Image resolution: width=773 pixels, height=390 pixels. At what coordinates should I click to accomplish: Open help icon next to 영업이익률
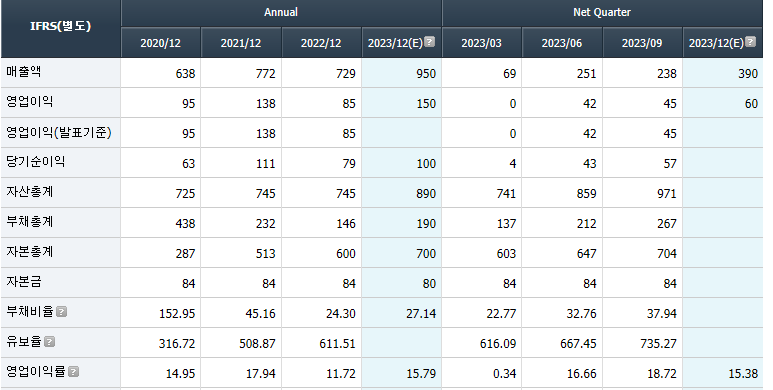(73, 372)
